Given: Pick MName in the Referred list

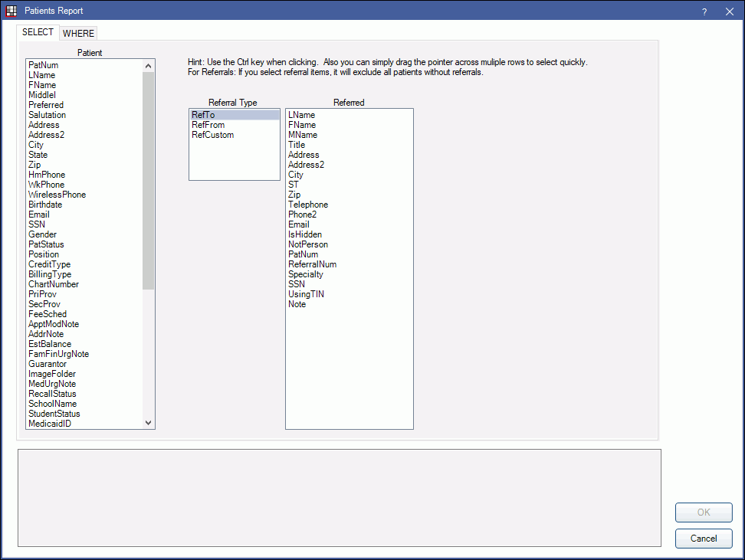Looking at the screenshot, I should tap(350, 135).
